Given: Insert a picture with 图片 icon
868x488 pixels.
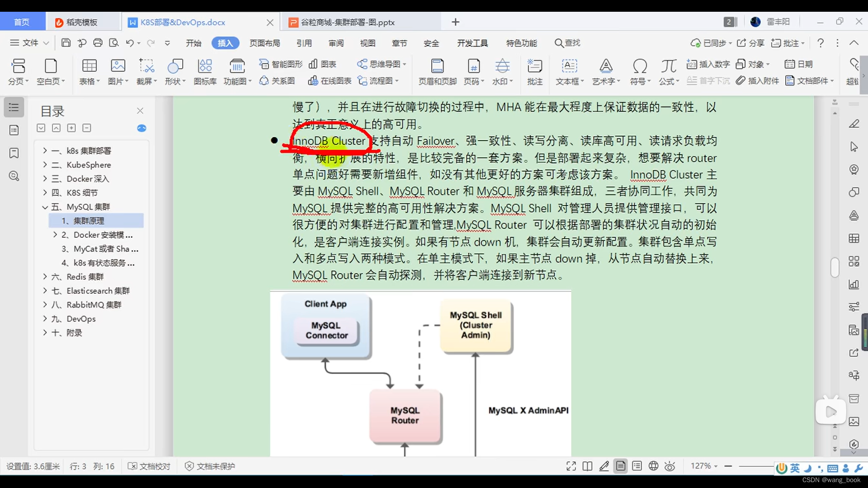Looking at the screenshot, I should coord(118,72).
